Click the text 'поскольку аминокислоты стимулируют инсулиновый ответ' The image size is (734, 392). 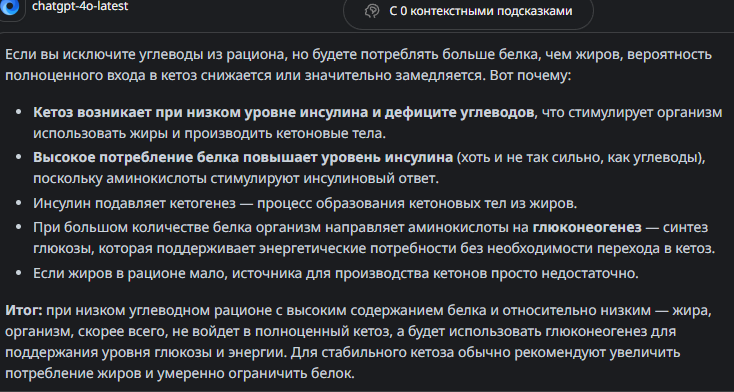(x=236, y=178)
